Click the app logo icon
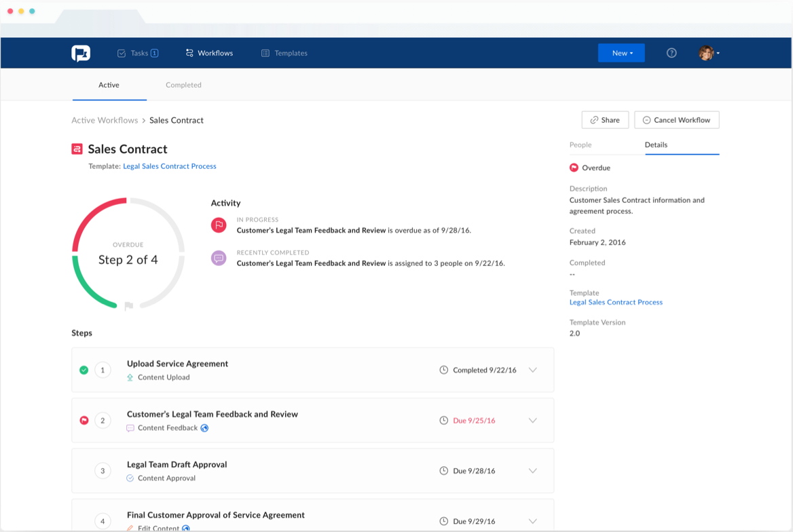This screenshot has width=793, height=532. tap(81, 52)
